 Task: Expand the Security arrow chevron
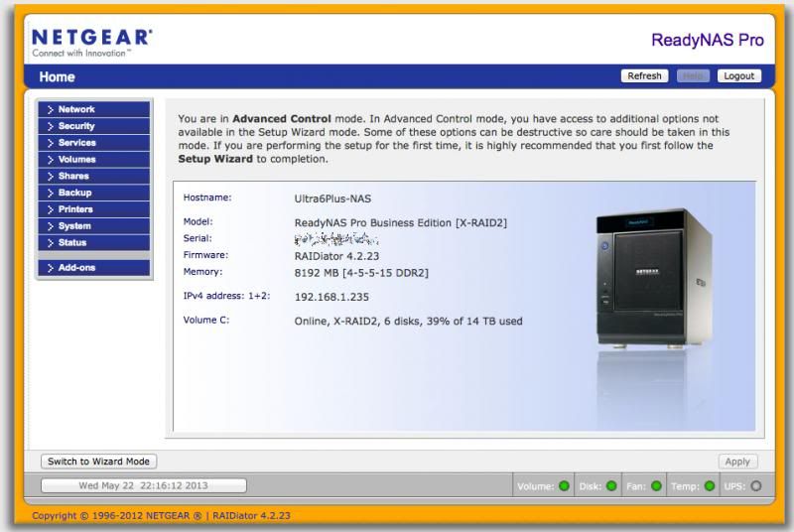coord(51,126)
